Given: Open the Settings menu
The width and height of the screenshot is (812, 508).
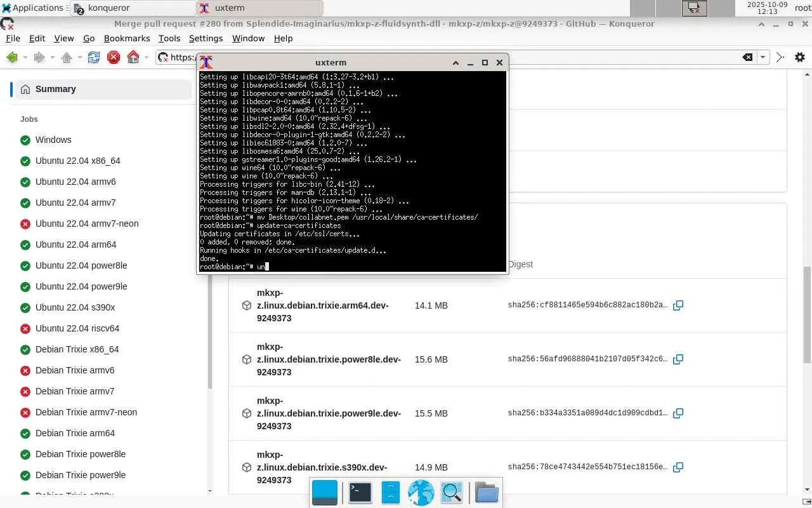Looking at the screenshot, I should (x=206, y=38).
